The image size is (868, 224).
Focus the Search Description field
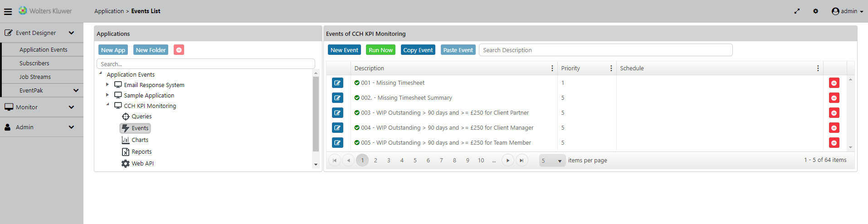coord(605,50)
